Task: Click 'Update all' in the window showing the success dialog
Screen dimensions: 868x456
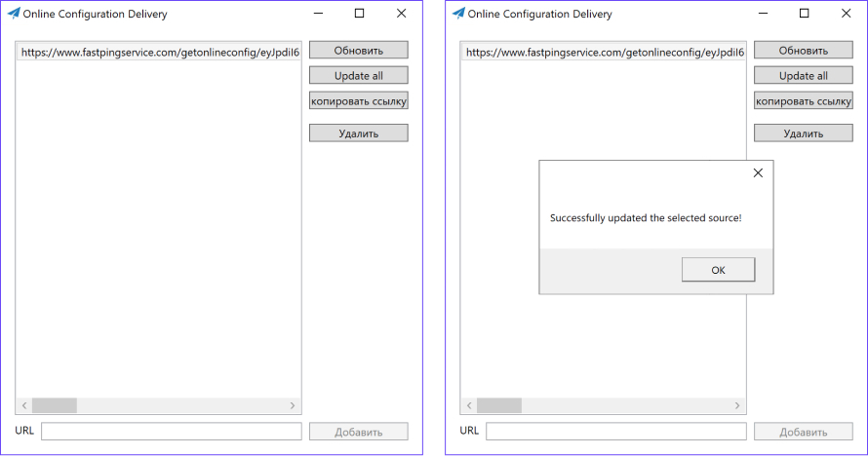Action: click(x=804, y=76)
